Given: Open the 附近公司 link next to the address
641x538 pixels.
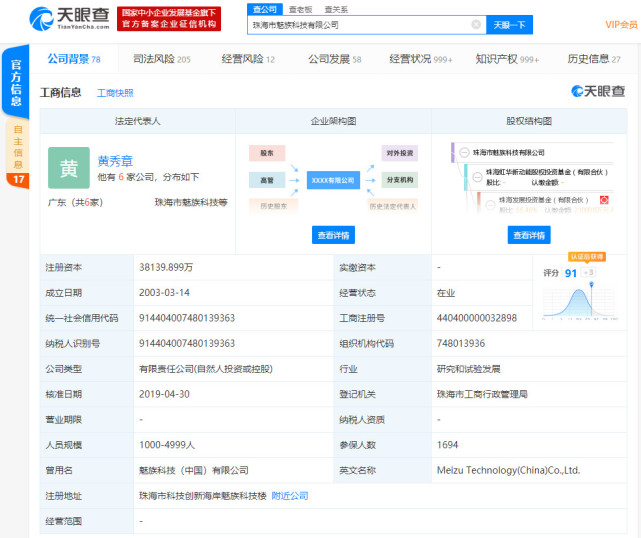Looking at the screenshot, I should tap(290, 495).
